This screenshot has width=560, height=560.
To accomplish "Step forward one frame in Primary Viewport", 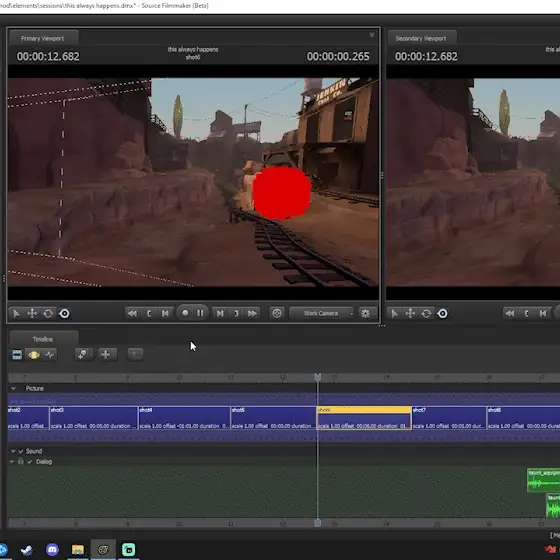I will 220,314.
